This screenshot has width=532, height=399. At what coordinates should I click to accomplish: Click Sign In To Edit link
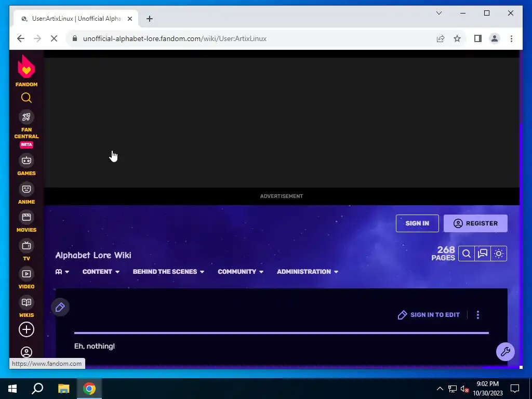pos(429,315)
